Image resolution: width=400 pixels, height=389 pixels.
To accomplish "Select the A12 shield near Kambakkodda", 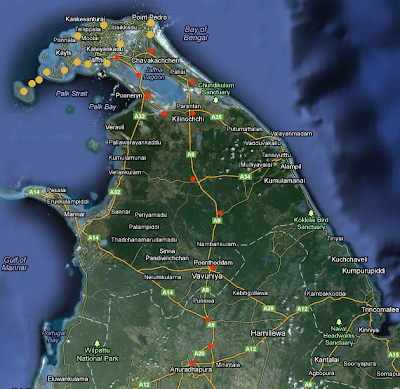I will (302, 309).
